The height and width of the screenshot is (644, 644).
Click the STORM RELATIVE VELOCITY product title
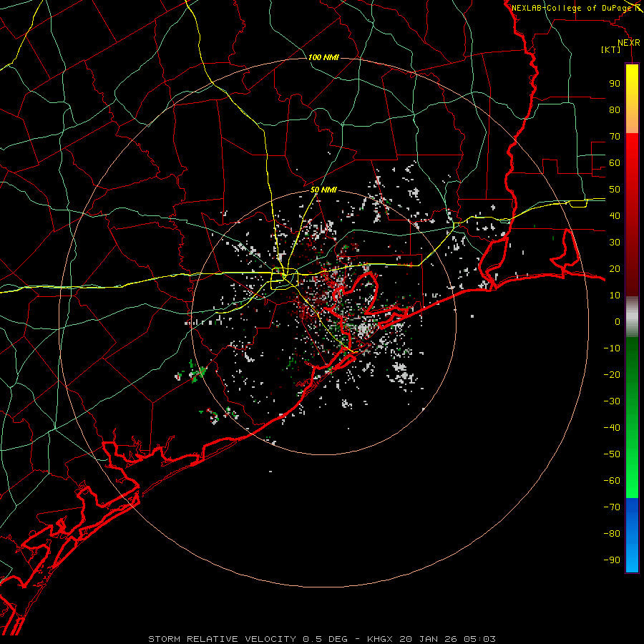[222, 639]
